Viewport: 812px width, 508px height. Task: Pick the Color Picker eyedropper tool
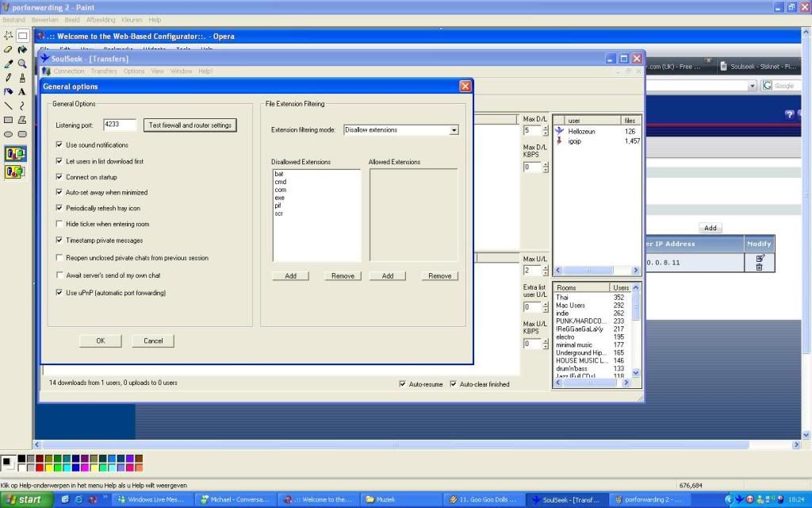coord(8,63)
